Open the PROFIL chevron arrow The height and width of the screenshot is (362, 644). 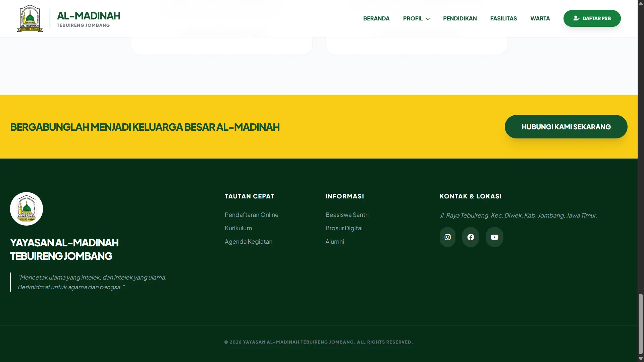point(428,19)
